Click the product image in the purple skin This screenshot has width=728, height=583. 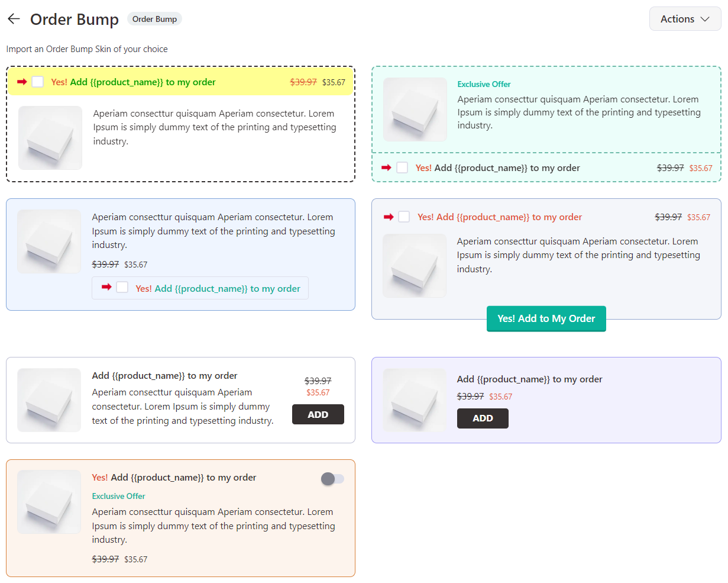pyautogui.click(x=415, y=401)
